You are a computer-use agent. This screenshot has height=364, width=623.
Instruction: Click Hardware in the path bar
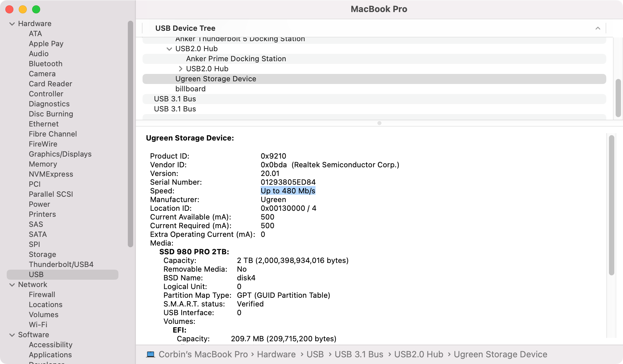pos(276,355)
